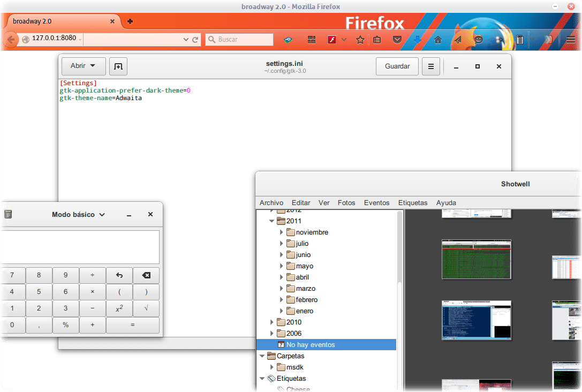Viewport: 582px width, 392px height.
Task: Bookmark this page with star icon
Action: (x=360, y=40)
